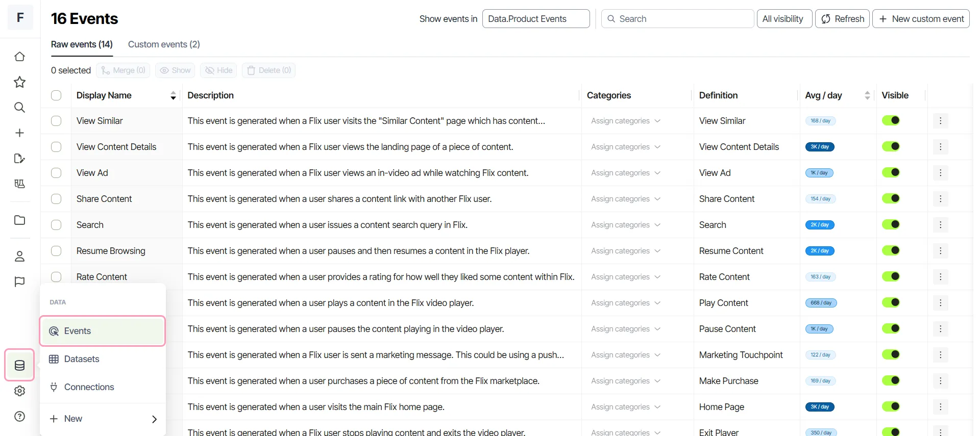Open row menu for Search event
This screenshot has width=980, height=436.
click(x=940, y=225)
